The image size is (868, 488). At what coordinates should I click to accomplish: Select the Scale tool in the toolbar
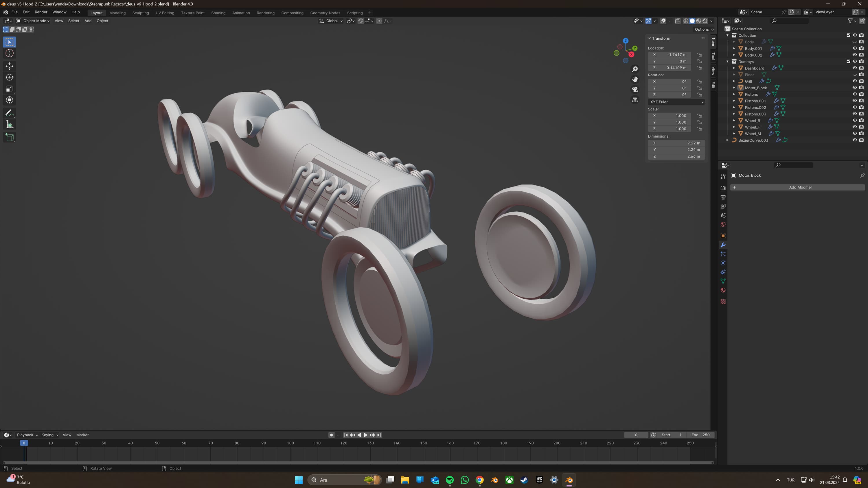pyautogui.click(x=10, y=89)
